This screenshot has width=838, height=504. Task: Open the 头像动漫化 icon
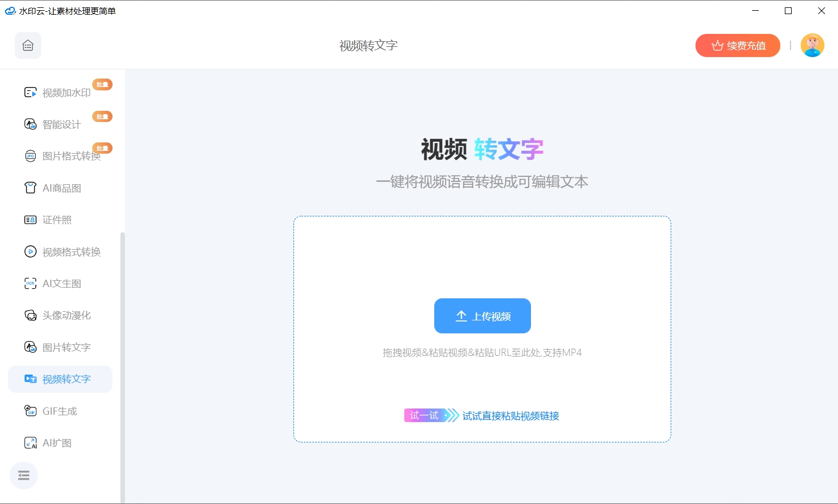pyautogui.click(x=31, y=315)
